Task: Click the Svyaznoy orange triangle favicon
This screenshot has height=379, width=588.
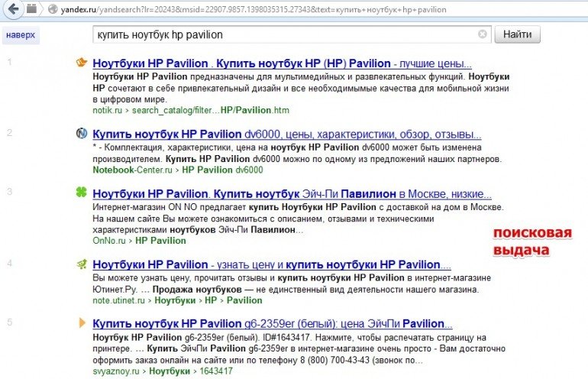Action: 82,323
